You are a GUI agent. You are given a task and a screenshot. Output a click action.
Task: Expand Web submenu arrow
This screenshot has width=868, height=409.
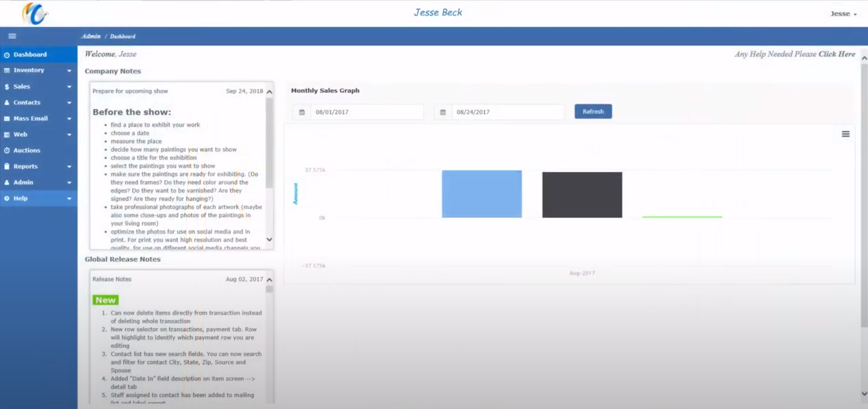click(69, 135)
